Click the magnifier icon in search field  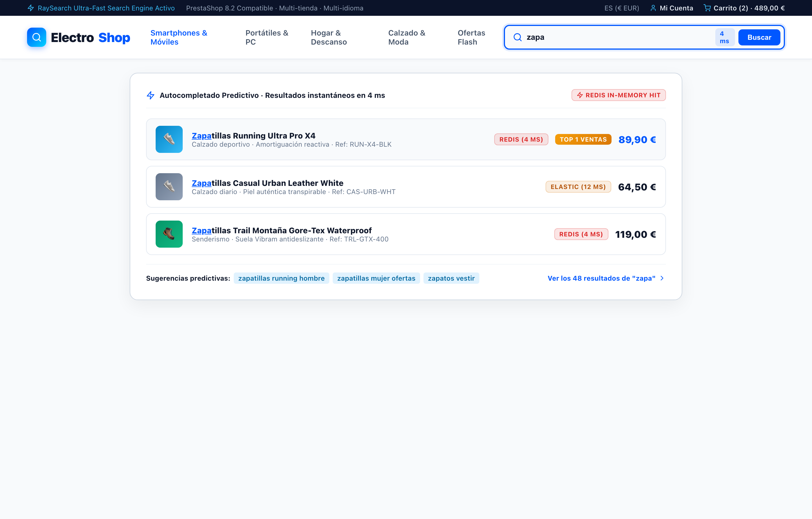click(x=517, y=37)
